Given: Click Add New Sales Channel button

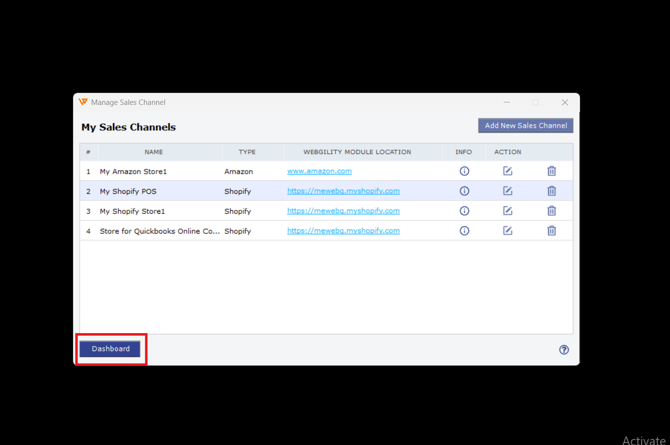Looking at the screenshot, I should tap(525, 126).
